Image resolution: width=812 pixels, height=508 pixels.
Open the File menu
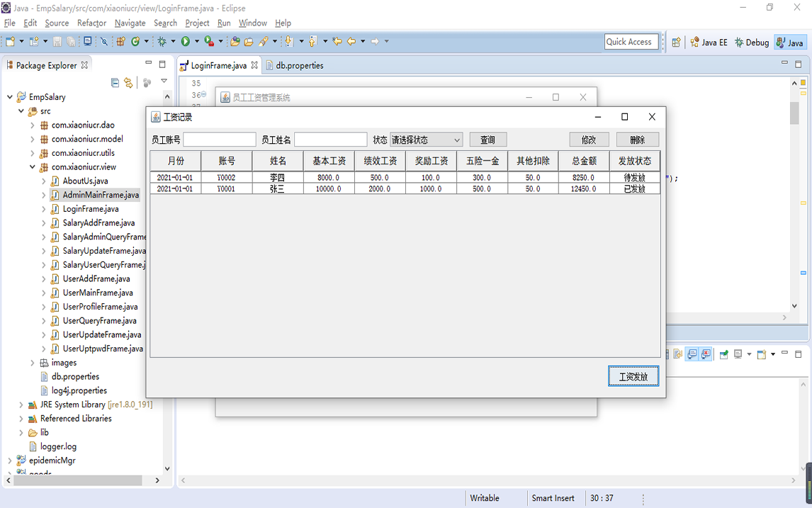(10, 23)
